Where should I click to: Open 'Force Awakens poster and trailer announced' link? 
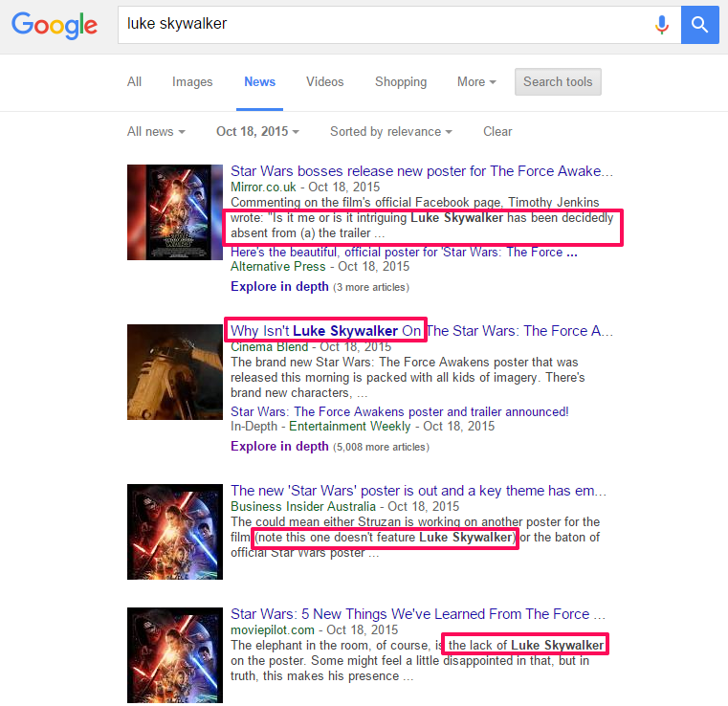point(399,411)
